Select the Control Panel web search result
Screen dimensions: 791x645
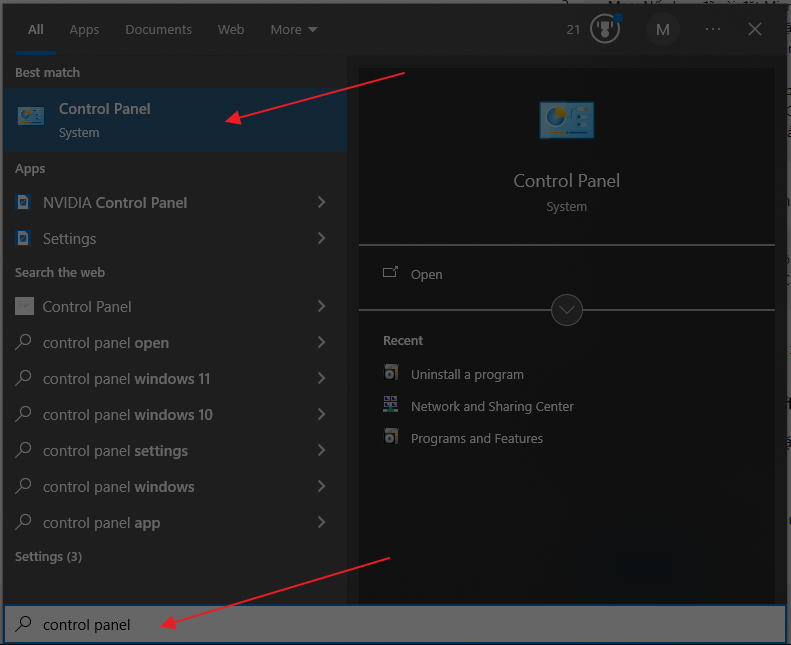point(175,306)
